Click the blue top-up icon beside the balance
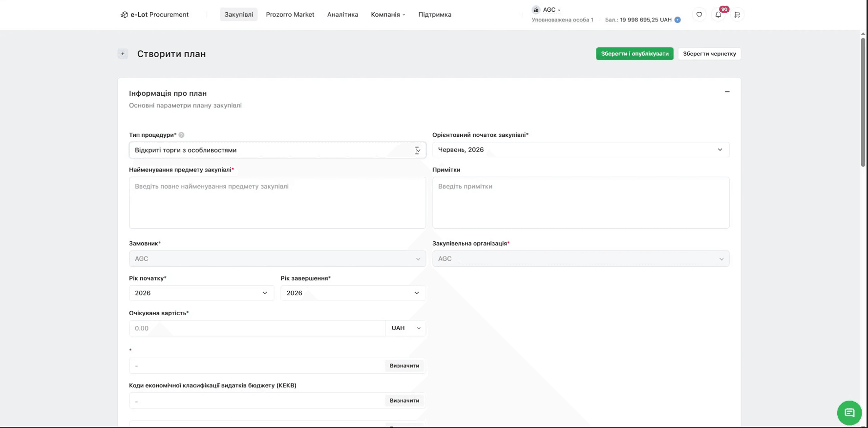The width and height of the screenshot is (868, 428). coord(677,20)
